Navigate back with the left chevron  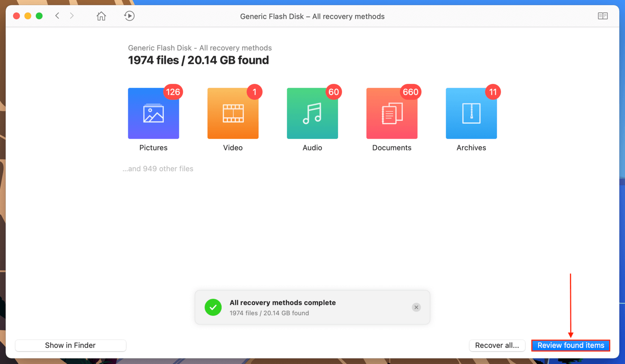pyautogui.click(x=58, y=16)
